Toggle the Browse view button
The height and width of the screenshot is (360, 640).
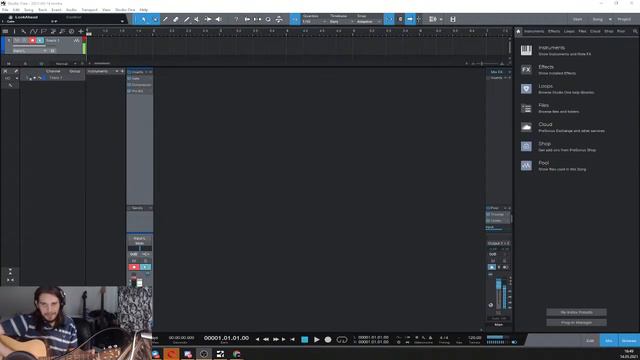click(x=629, y=340)
